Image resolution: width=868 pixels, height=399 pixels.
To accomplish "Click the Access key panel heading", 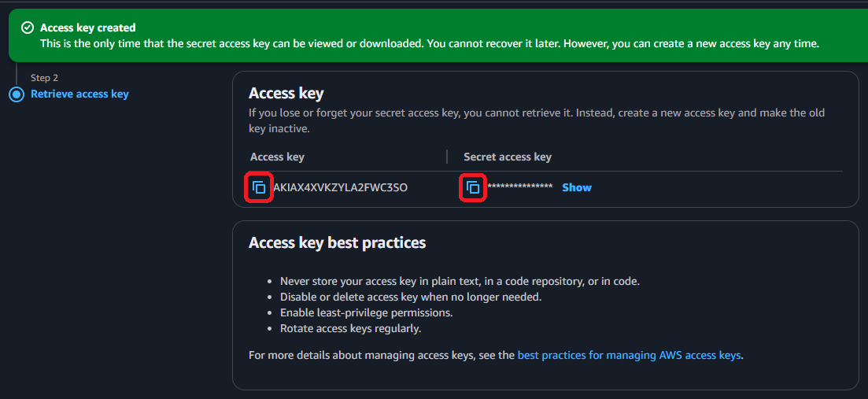I will click(286, 94).
